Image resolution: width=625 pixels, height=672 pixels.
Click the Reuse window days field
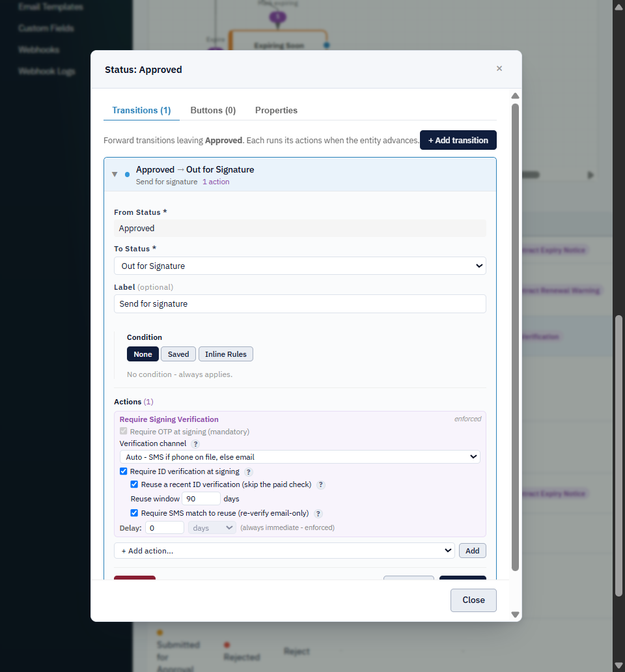pos(201,498)
